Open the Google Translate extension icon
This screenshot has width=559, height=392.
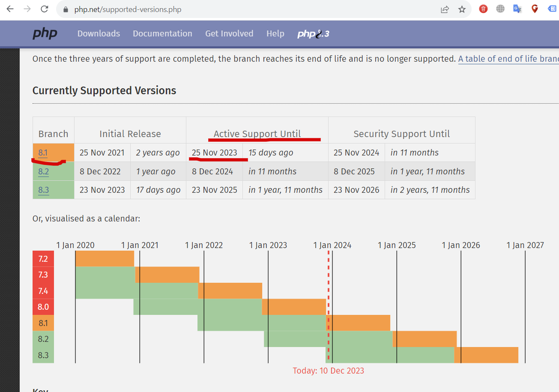pyautogui.click(x=517, y=9)
